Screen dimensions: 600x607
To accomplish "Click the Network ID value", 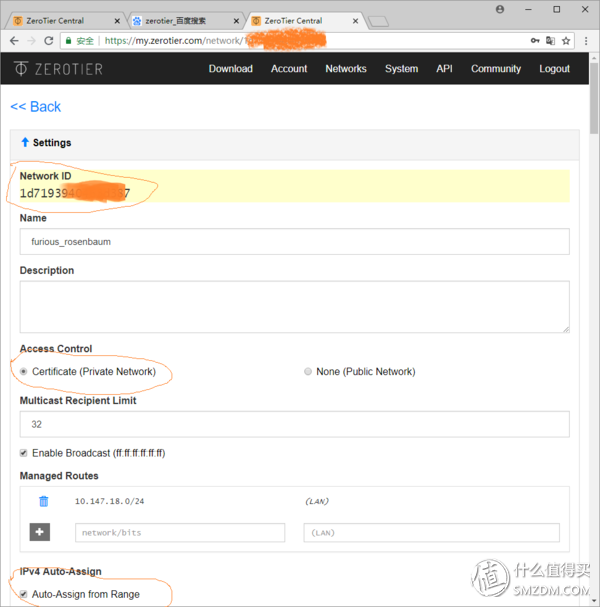I will pyautogui.click(x=75, y=193).
